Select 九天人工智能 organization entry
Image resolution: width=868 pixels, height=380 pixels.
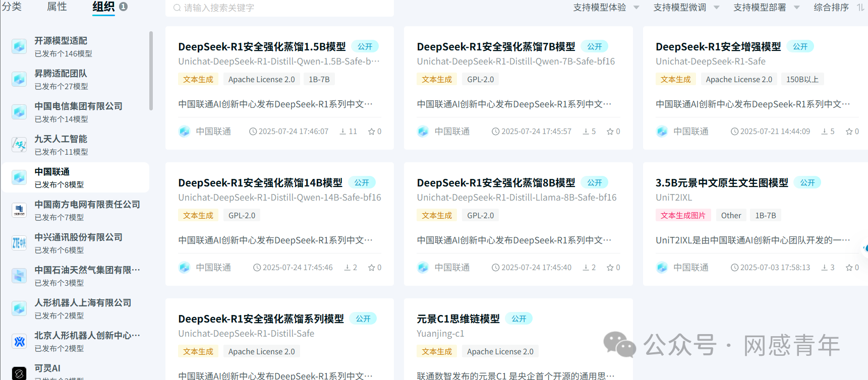click(x=75, y=145)
